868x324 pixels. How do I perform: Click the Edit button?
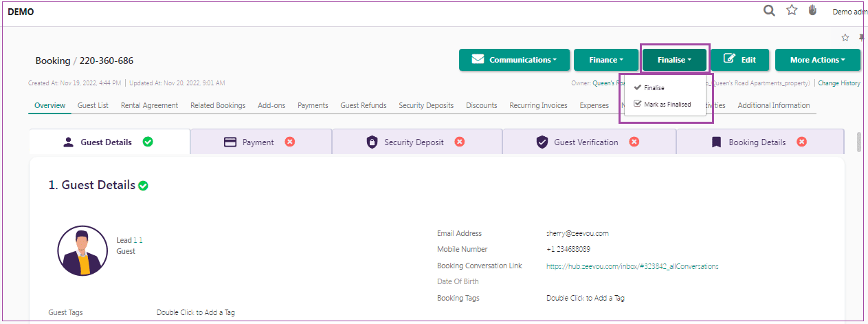point(739,60)
